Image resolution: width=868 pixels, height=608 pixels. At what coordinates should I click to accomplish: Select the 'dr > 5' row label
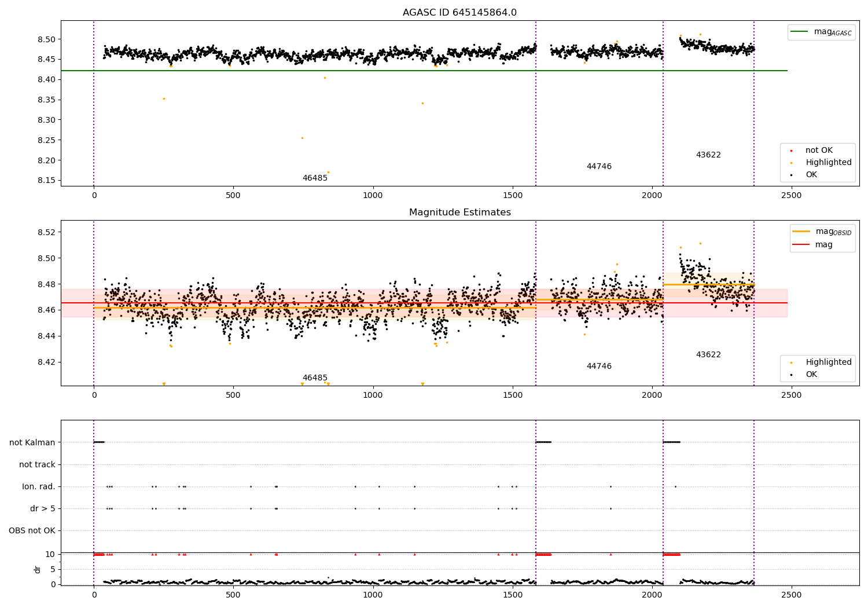[x=43, y=508]
